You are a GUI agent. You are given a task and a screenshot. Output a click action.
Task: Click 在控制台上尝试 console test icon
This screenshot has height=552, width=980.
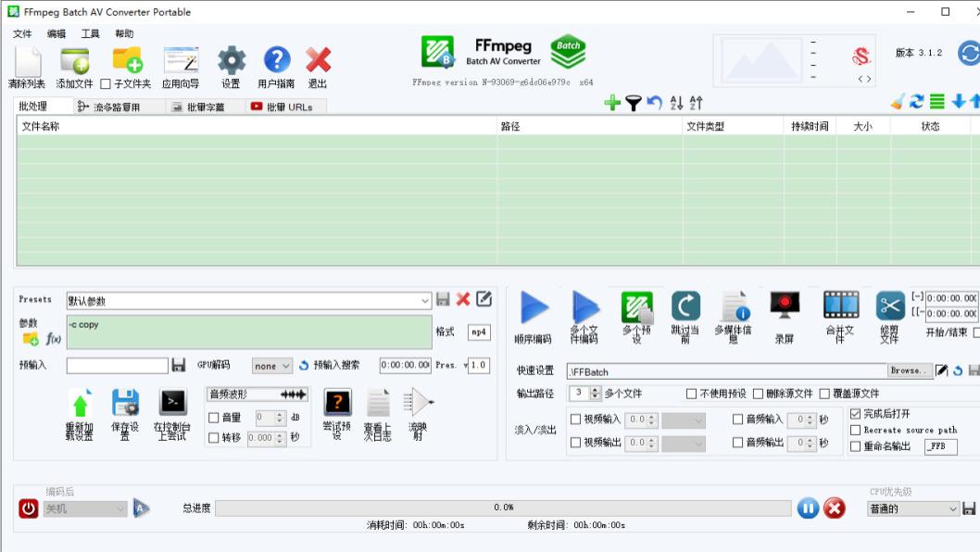pos(173,403)
